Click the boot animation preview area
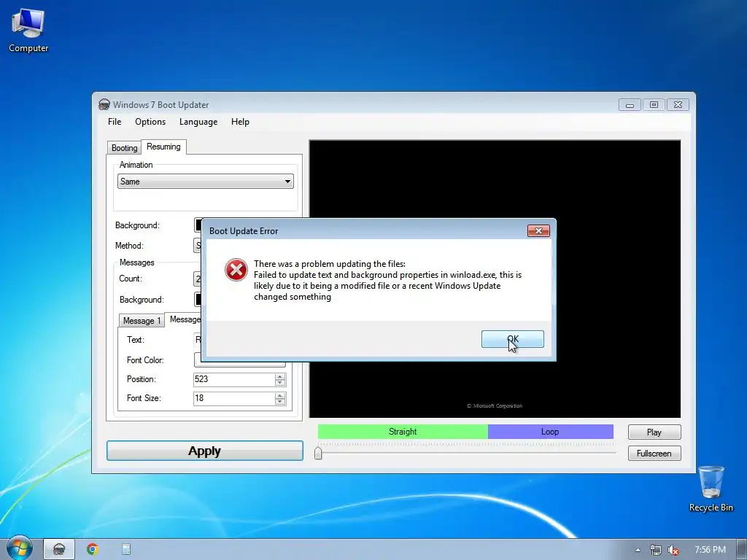The image size is (747, 560). click(x=495, y=279)
